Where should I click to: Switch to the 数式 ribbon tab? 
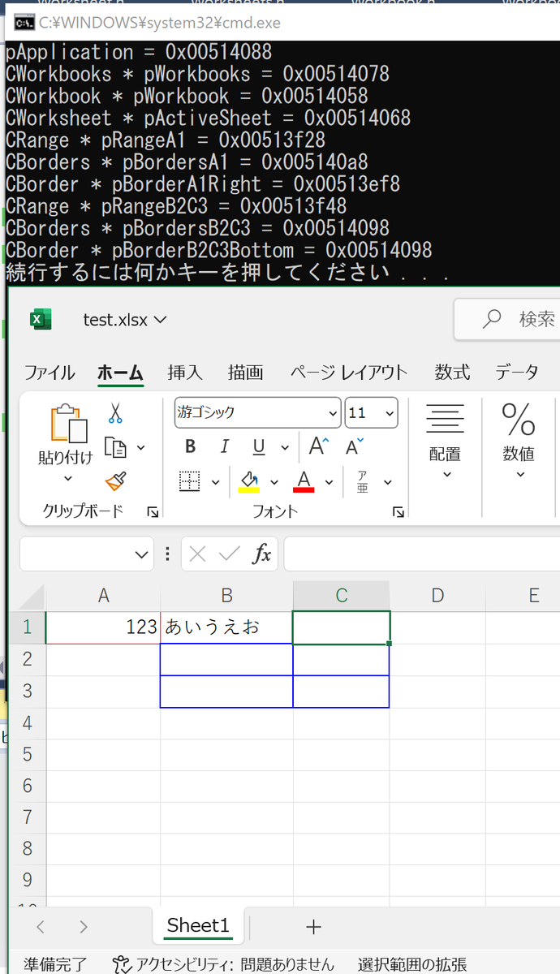(x=452, y=373)
